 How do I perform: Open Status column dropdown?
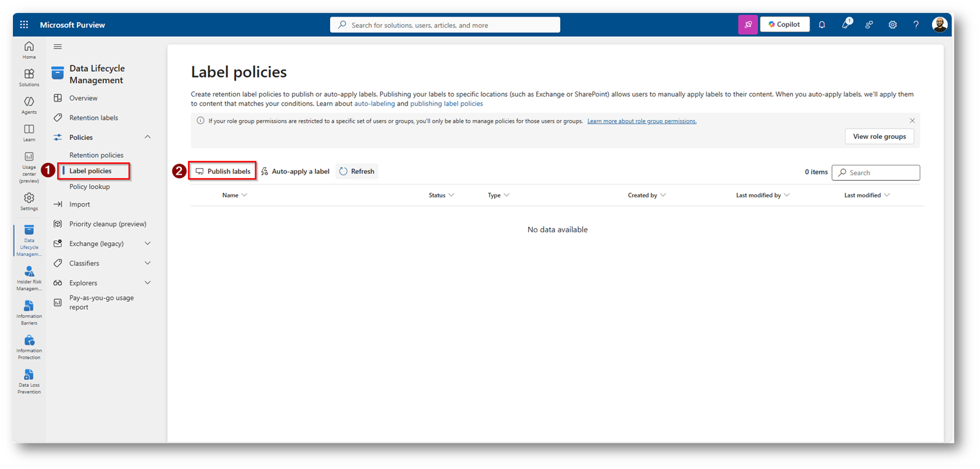tap(441, 195)
